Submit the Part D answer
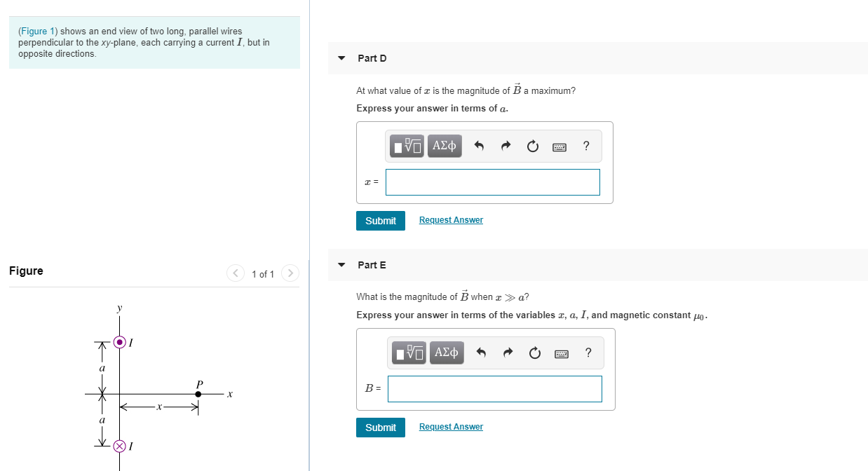868x471 pixels. tap(380, 220)
